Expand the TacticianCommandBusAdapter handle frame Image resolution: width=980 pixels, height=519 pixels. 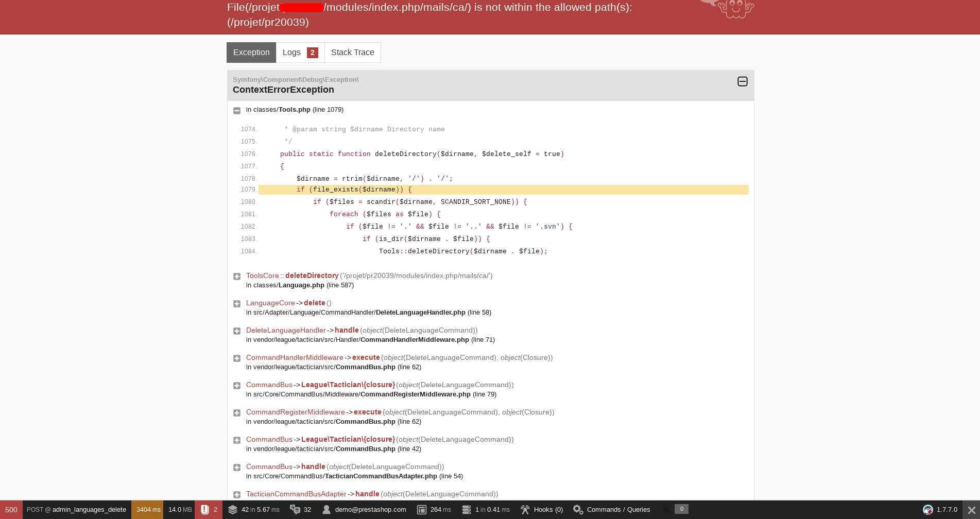pos(237,494)
